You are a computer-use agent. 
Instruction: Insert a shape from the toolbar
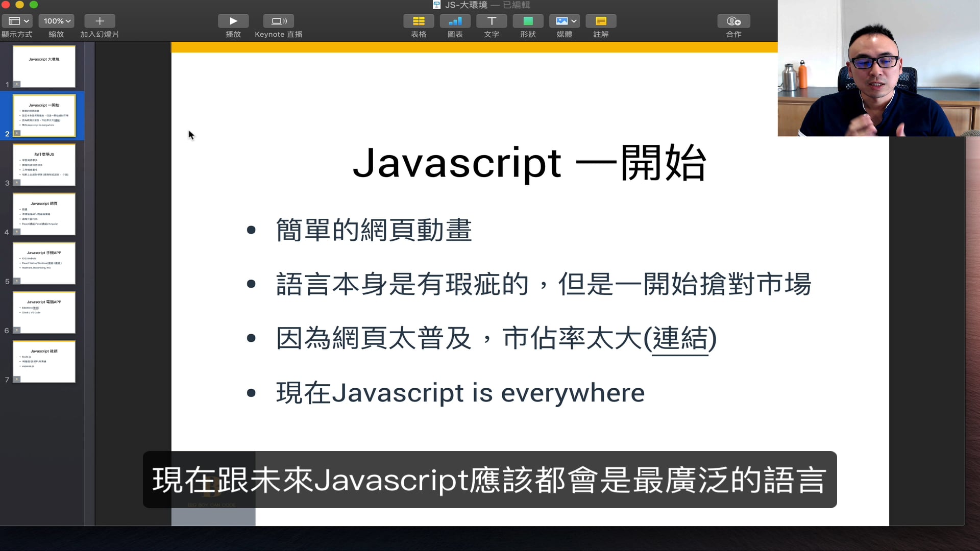coord(528,21)
